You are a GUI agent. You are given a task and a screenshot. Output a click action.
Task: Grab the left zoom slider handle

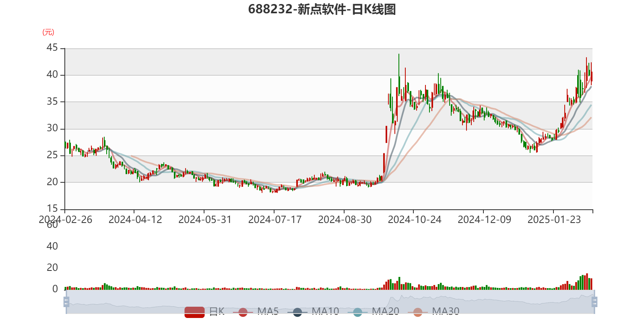(x=66, y=301)
